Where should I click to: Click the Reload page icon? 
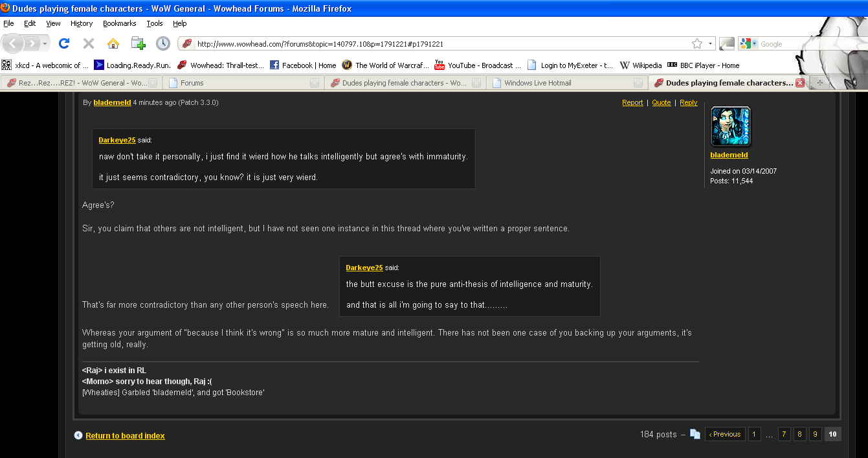click(63, 43)
